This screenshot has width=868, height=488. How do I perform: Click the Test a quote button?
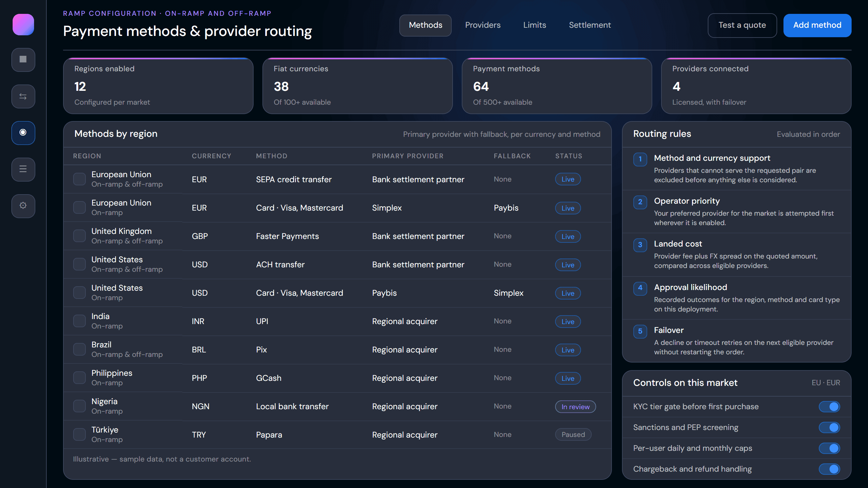(x=742, y=25)
